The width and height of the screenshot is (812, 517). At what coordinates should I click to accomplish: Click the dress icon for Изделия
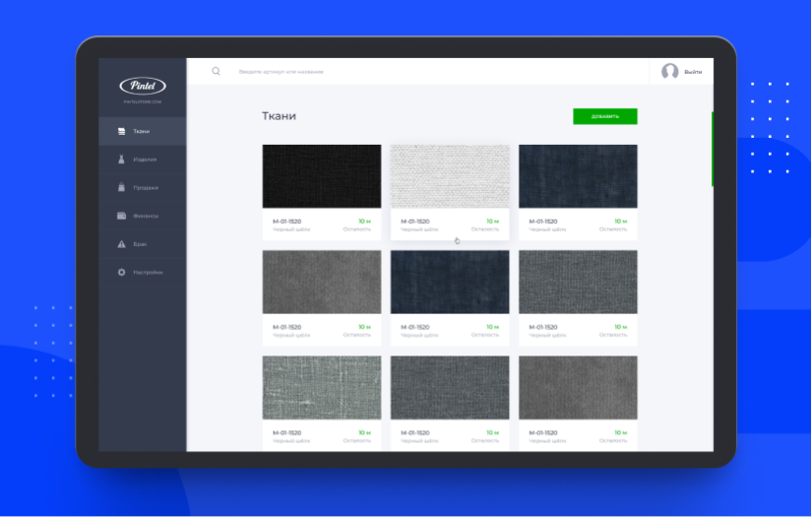(121, 160)
